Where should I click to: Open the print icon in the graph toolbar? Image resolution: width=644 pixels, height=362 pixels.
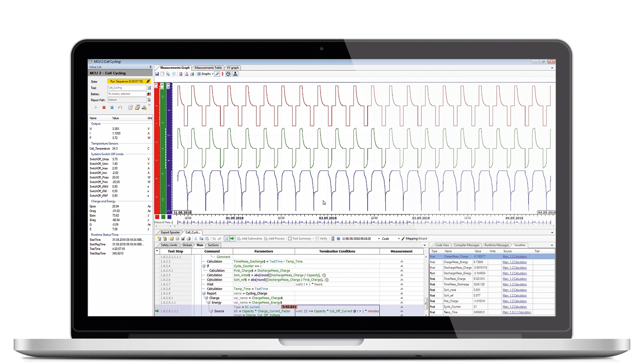(x=192, y=74)
